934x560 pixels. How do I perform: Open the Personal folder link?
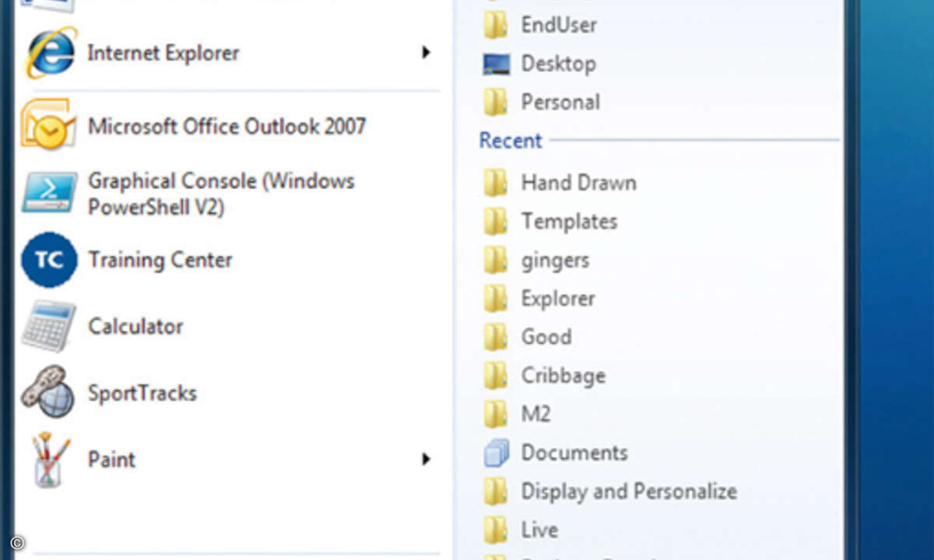point(560,102)
